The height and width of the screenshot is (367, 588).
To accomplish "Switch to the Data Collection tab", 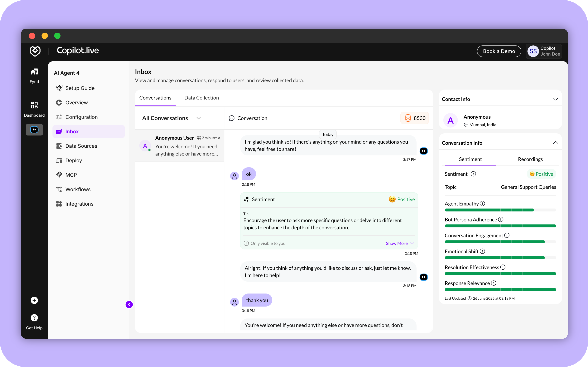I will pos(201,98).
